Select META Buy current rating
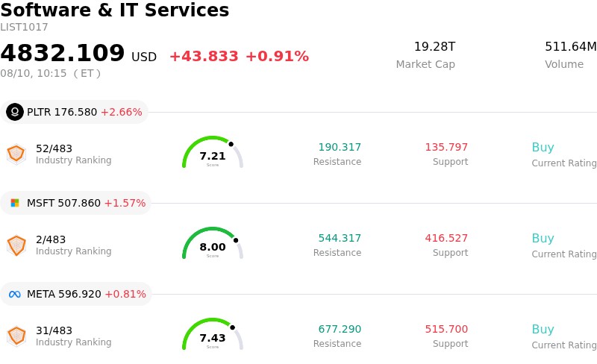Viewport: 597px width, 364px height. [x=543, y=330]
